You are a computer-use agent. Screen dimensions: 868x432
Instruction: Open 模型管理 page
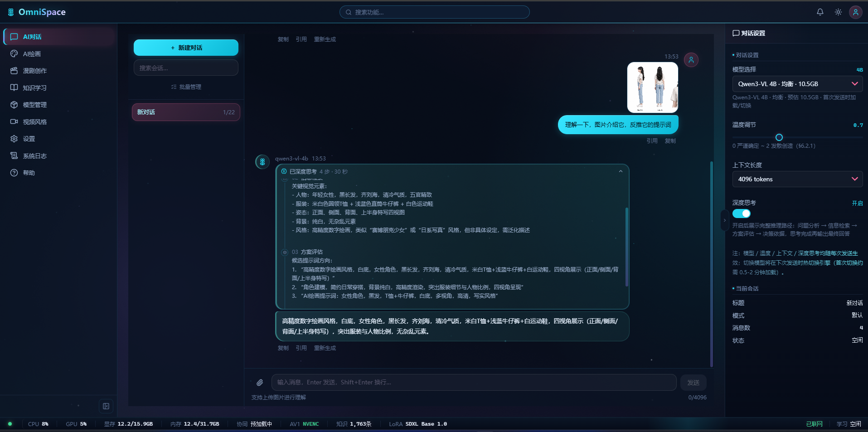[59, 105]
